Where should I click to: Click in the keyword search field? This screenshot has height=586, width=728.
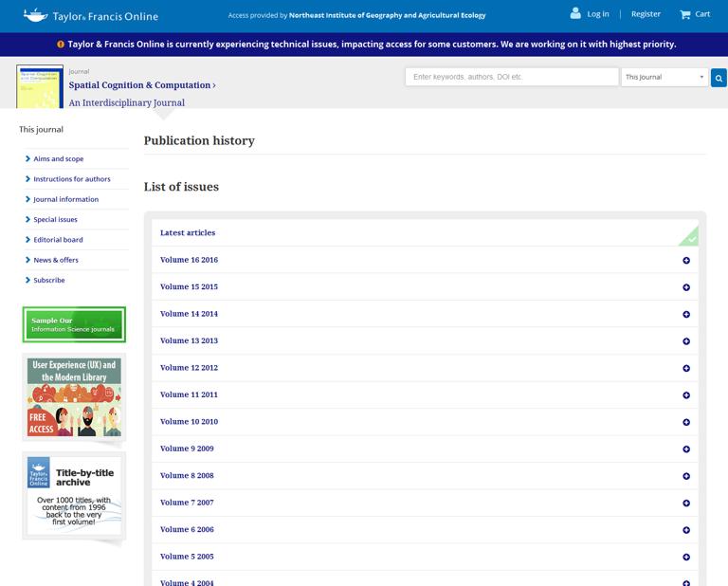click(x=511, y=77)
